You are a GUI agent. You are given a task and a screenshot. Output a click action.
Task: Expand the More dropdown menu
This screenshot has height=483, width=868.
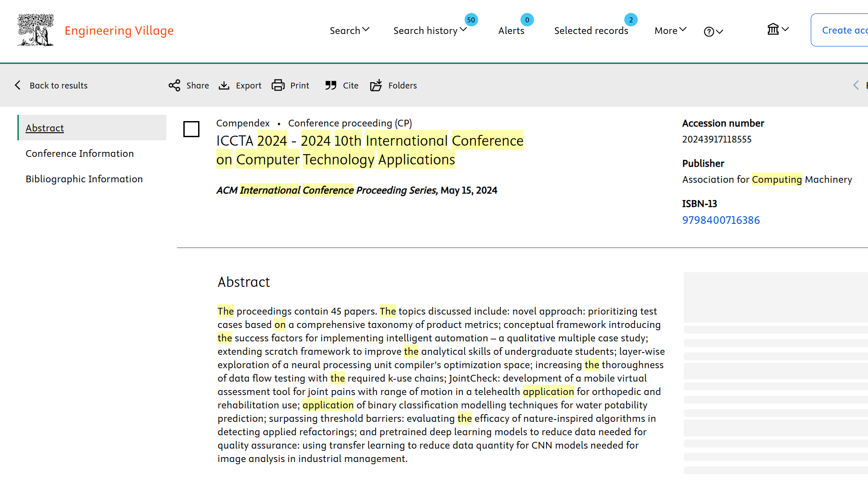point(670,30)
